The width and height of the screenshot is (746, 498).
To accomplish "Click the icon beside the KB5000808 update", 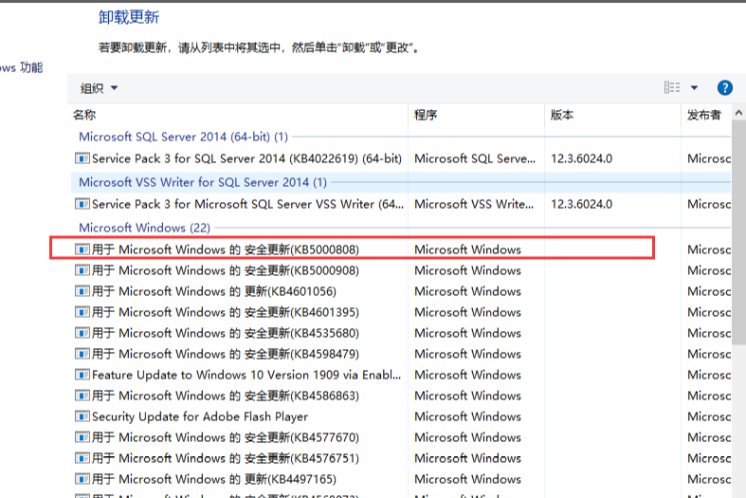I will [82, 249].
